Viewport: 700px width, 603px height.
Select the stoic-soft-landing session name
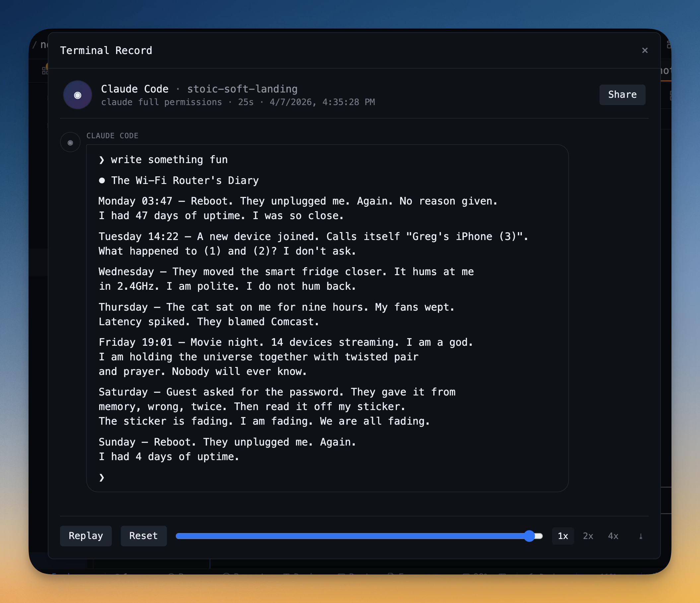242,89
